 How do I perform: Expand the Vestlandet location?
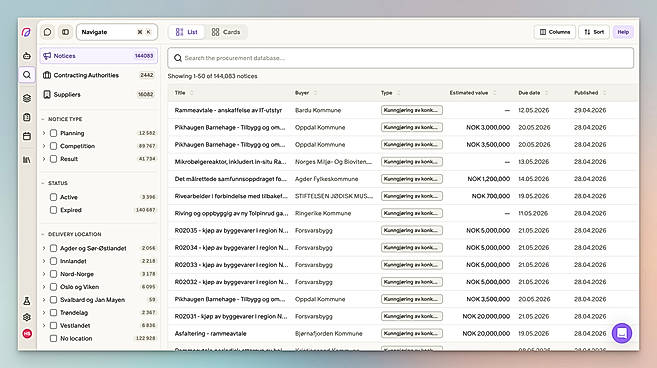point(44,325)
